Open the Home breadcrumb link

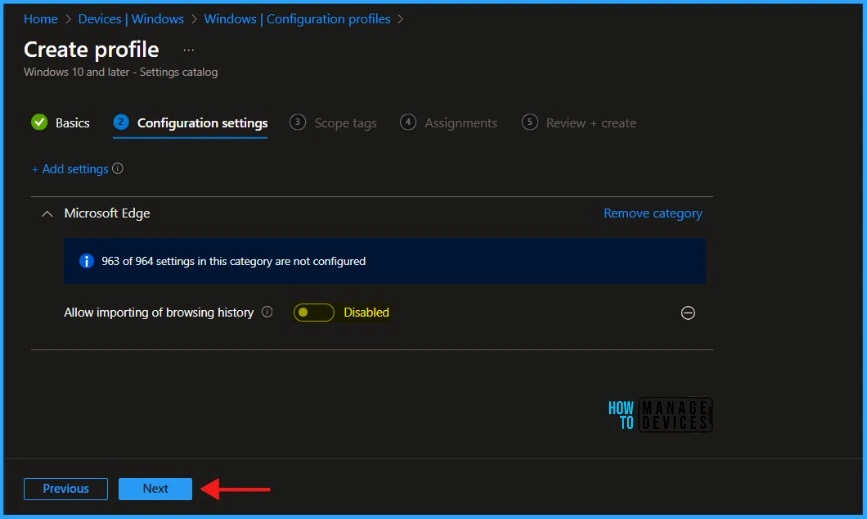pos(40,19)
